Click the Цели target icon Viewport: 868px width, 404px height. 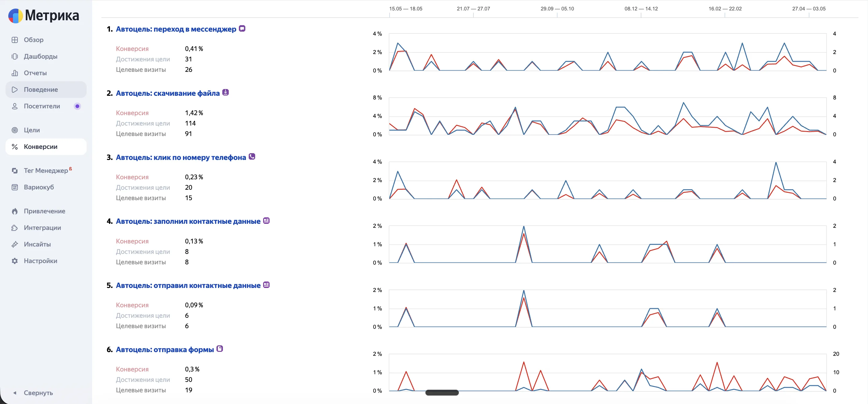click(15, 130)
